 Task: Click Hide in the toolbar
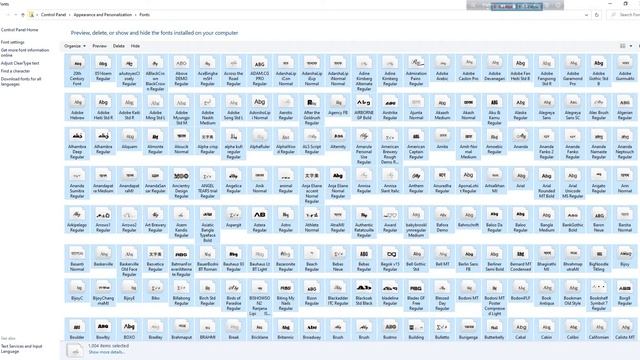coord(135,46)
